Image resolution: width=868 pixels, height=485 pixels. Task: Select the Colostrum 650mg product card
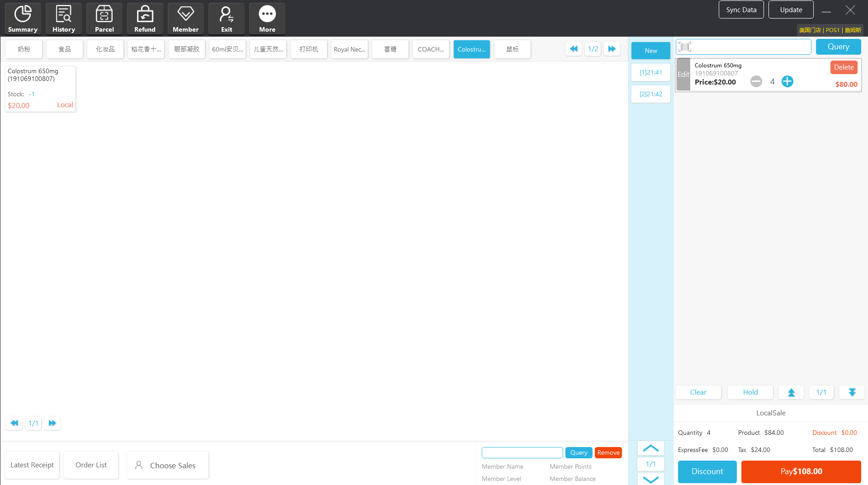pos(40,89)
